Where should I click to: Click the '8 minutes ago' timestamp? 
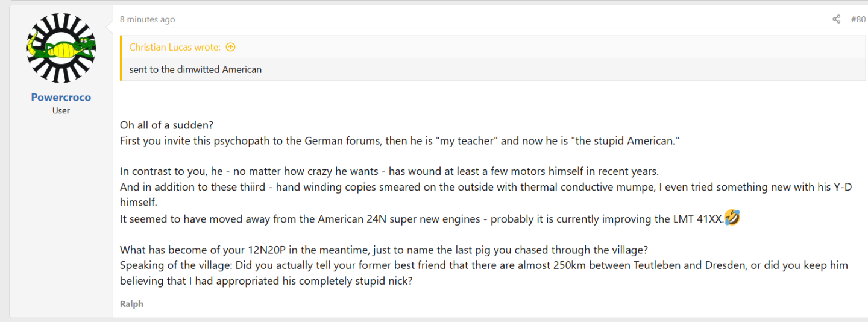[147, 19]
